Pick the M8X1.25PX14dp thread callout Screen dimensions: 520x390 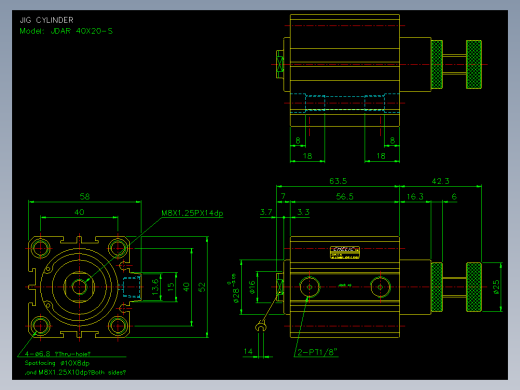(192, 213)
